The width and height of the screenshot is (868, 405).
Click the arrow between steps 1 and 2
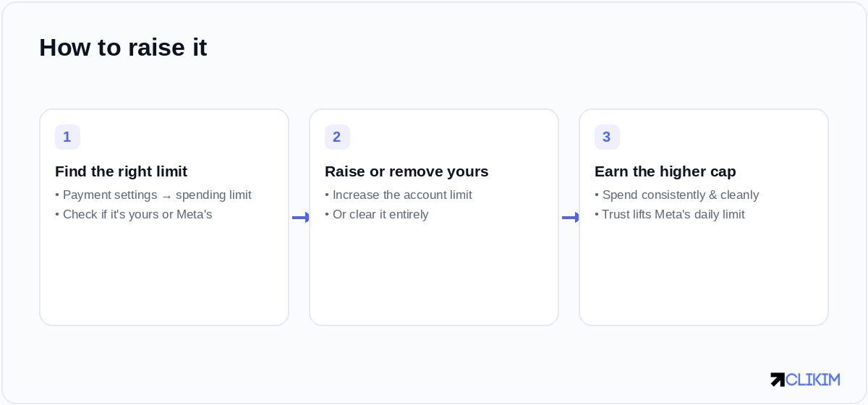[x=300, y=217]
